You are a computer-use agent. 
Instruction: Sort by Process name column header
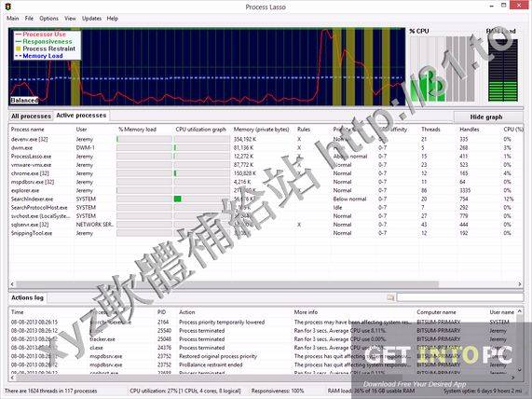point(27,130)
